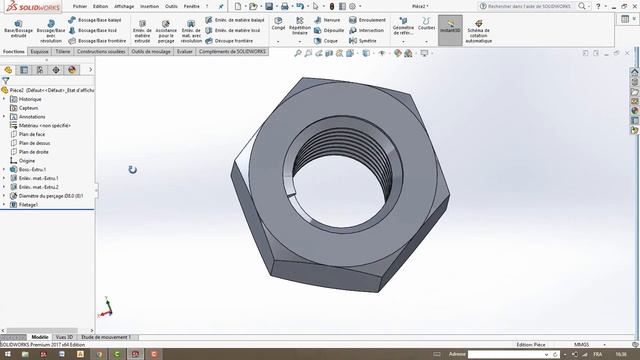Open Géométrie de référence tool
Viewport: 640px width, 360px height.
pos(403,26)
